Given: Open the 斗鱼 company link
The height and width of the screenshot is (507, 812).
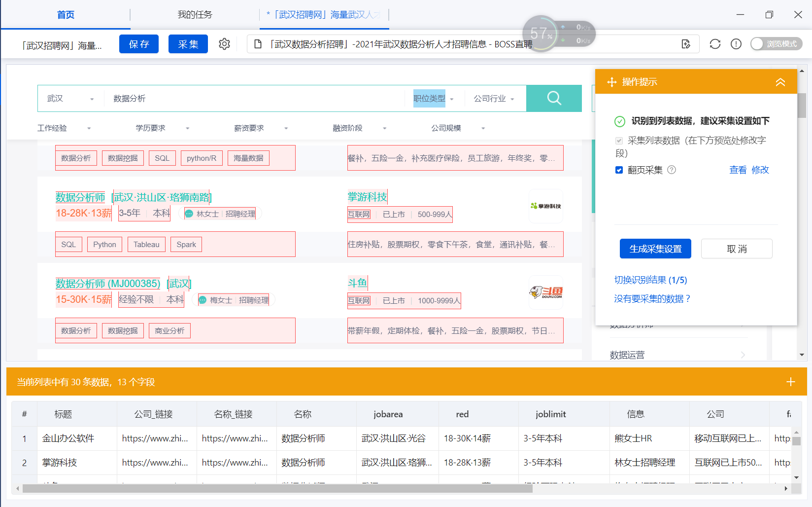Looking at the screenshot, I should (358, 283).
